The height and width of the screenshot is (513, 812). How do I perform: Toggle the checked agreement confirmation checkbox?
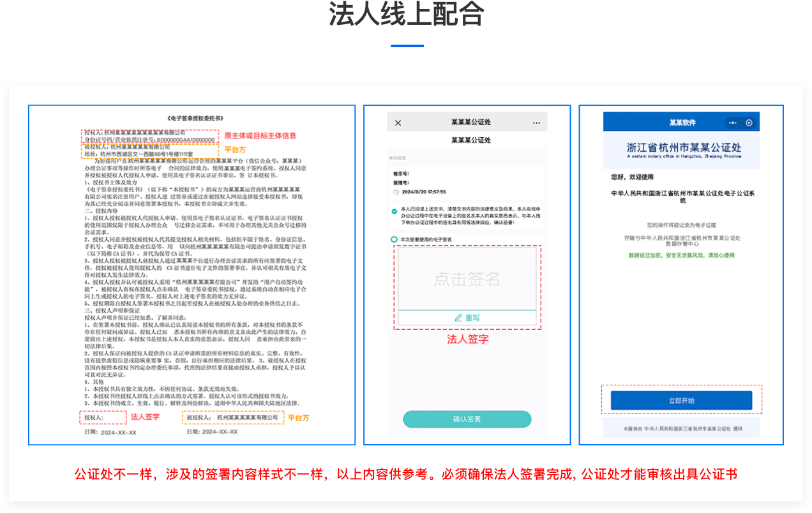[394, 211]
